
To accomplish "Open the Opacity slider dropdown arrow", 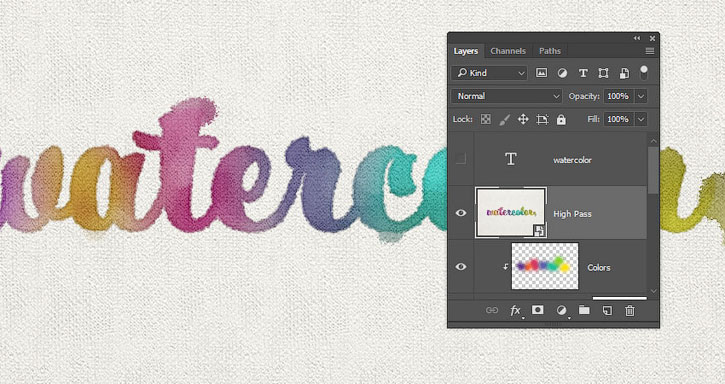I will [640, 96].
